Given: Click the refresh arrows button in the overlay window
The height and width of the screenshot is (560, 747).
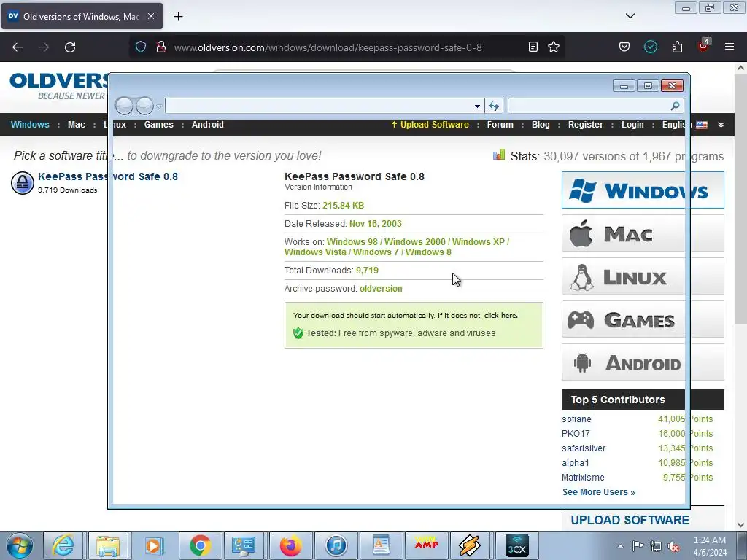Looking at the screenshot, I should (494, 106).
